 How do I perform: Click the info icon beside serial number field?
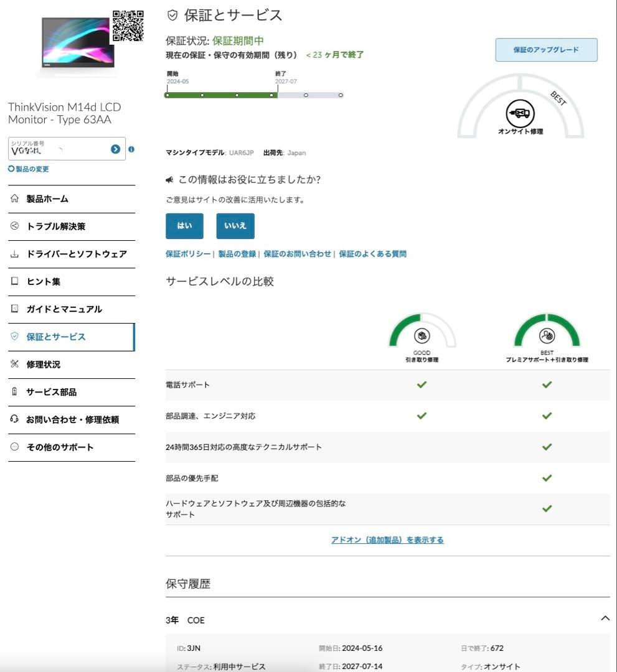(130, 149)
